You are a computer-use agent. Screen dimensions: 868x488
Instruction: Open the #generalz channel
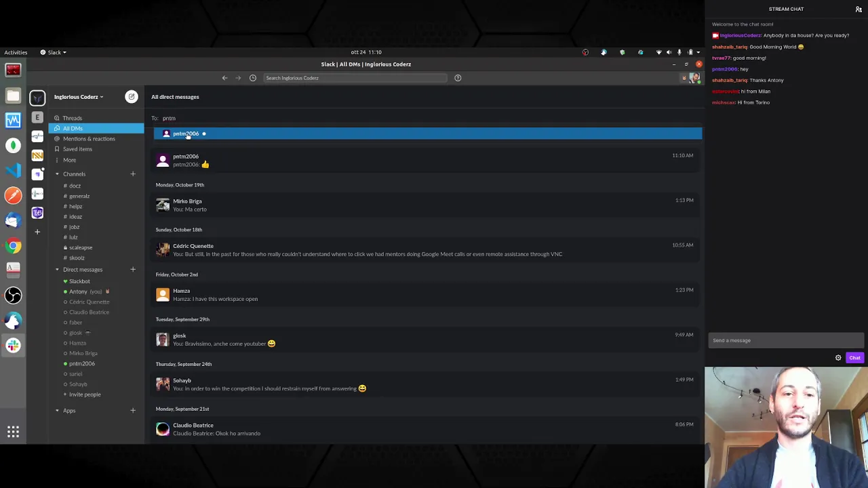[79, 196]
